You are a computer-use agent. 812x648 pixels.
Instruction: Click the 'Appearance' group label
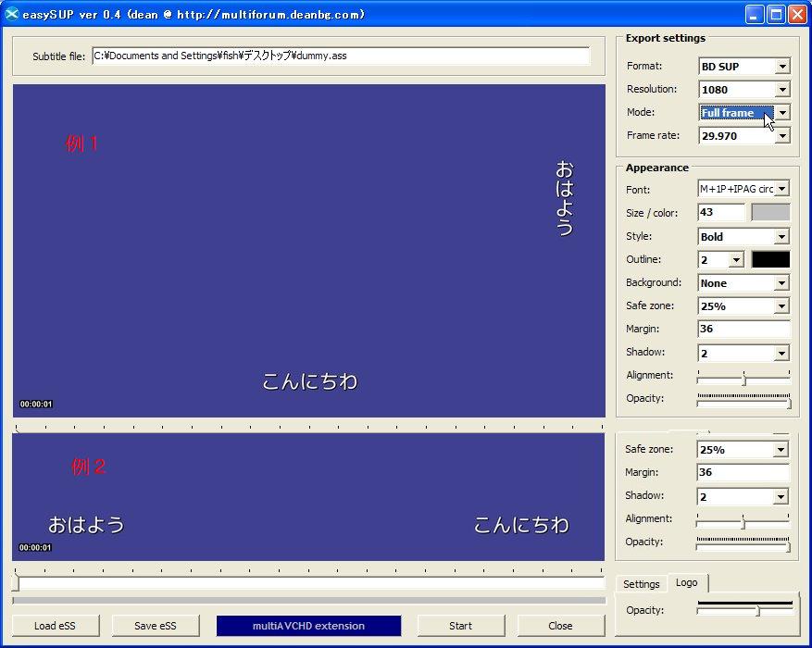coord(657,168)
